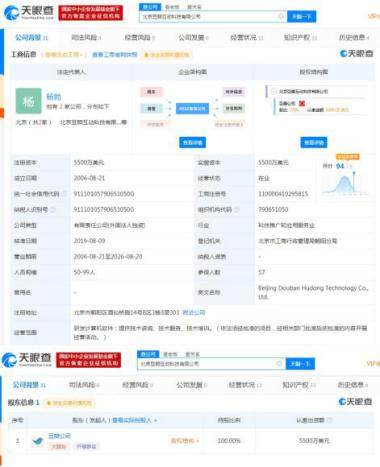
Task: Open 经营风险 tab above 工商信息
Action: (139, 37)
